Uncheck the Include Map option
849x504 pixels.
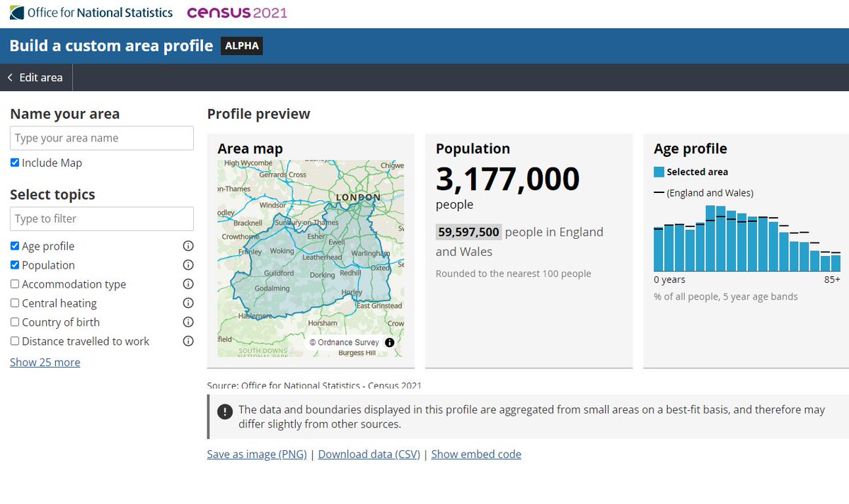[x=15, y=163]
